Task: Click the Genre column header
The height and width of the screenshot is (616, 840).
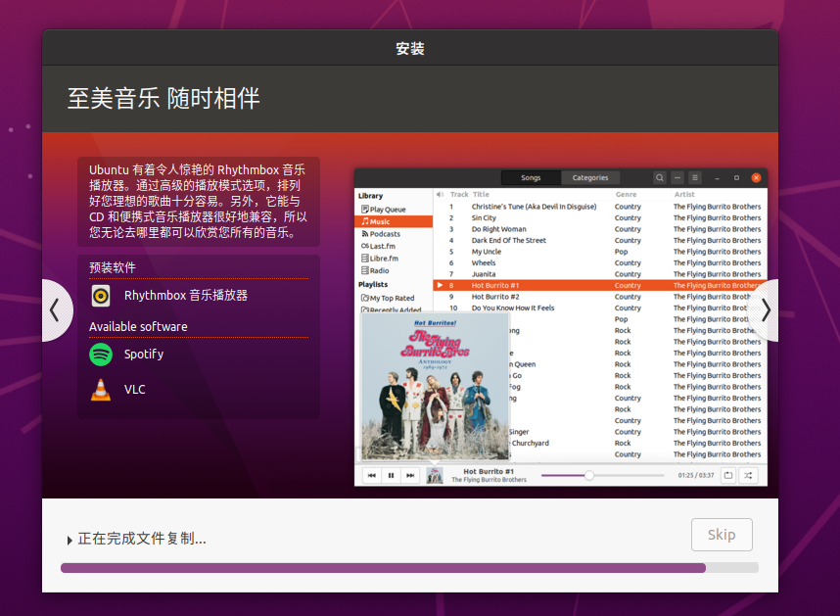Action: pyautogui.click(x=627, y=195)
